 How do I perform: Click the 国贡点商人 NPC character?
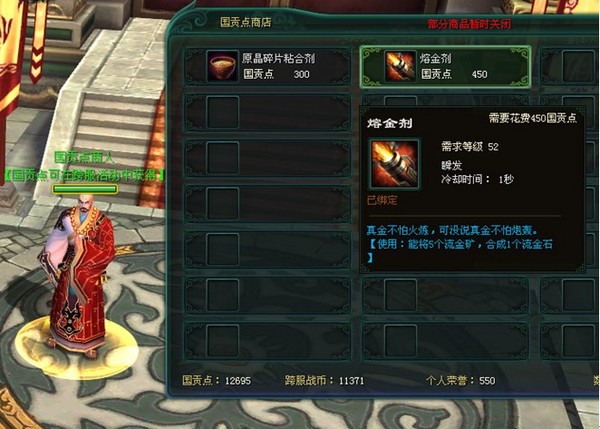pos(78,277)
